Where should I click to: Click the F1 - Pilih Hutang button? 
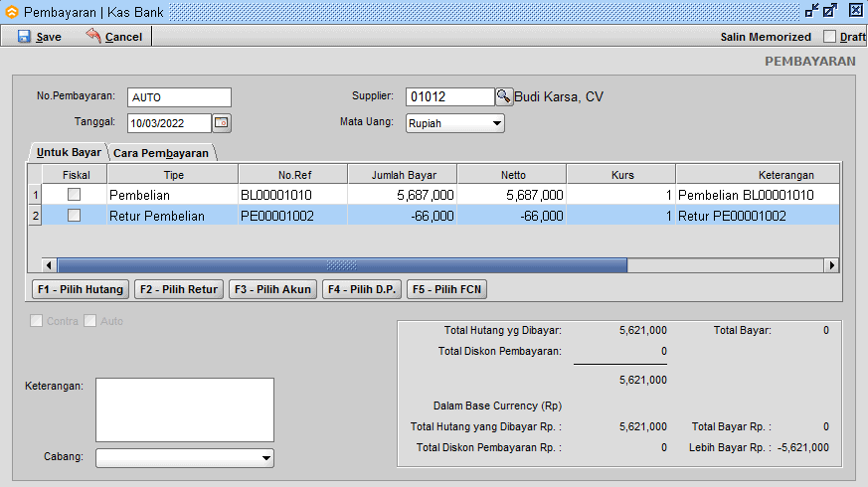81,289
